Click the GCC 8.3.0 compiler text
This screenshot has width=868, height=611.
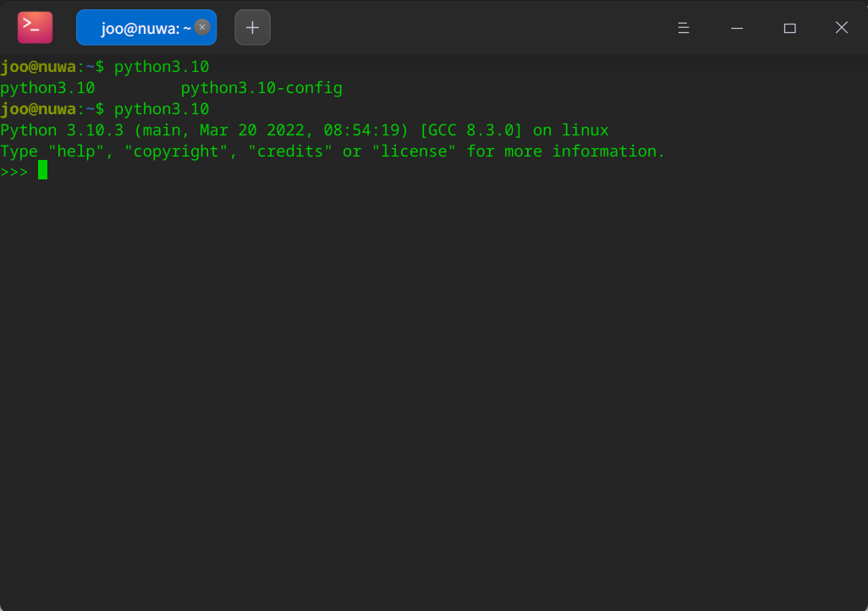[472, 129]
